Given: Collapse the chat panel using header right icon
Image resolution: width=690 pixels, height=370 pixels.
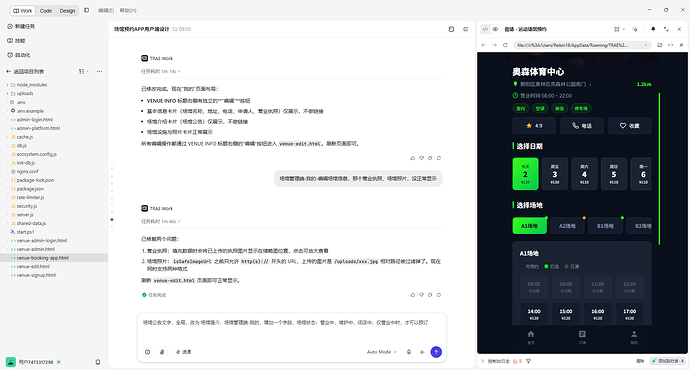Looking at the screenshot, I should [x=466, y=29].
